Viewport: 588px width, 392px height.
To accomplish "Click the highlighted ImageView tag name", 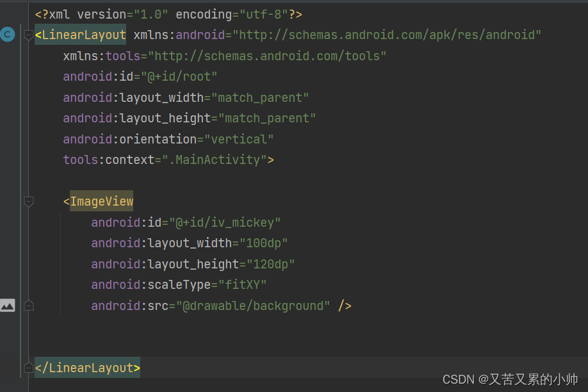I will 102,201.
